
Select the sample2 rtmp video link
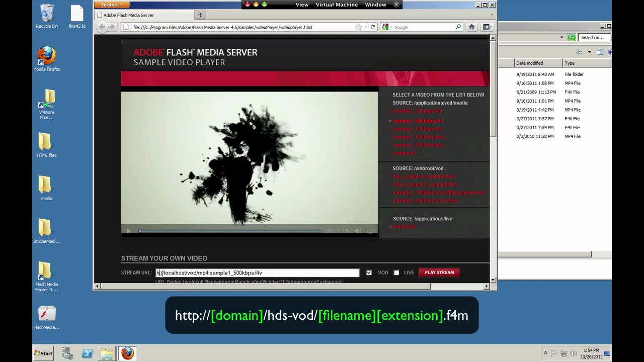tap(426, 201)
